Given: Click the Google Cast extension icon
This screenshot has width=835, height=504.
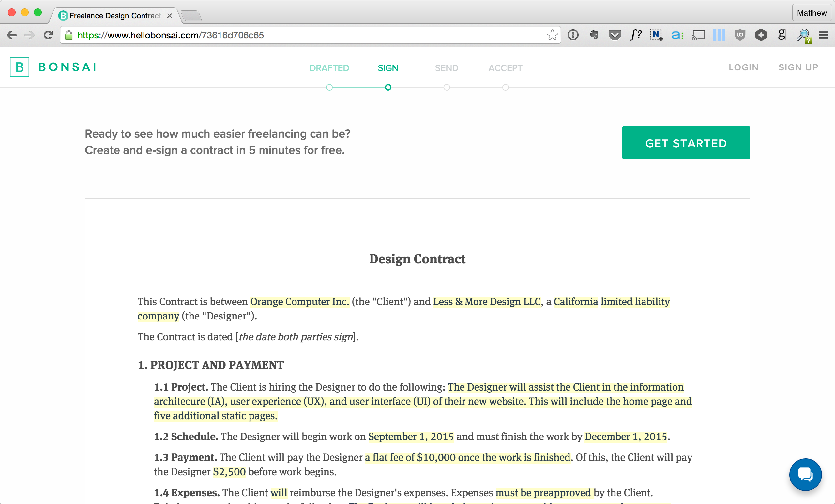Looking at the screenshot, I should coord(698,35).
